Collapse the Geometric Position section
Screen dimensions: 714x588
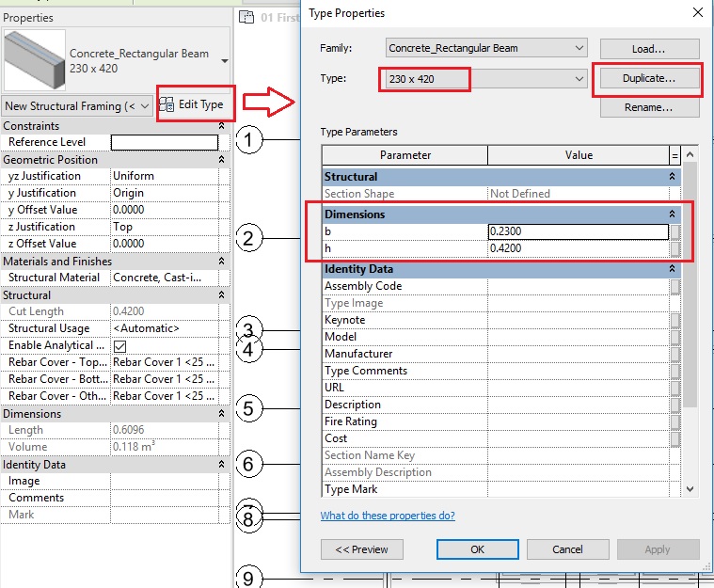[221, 160]
